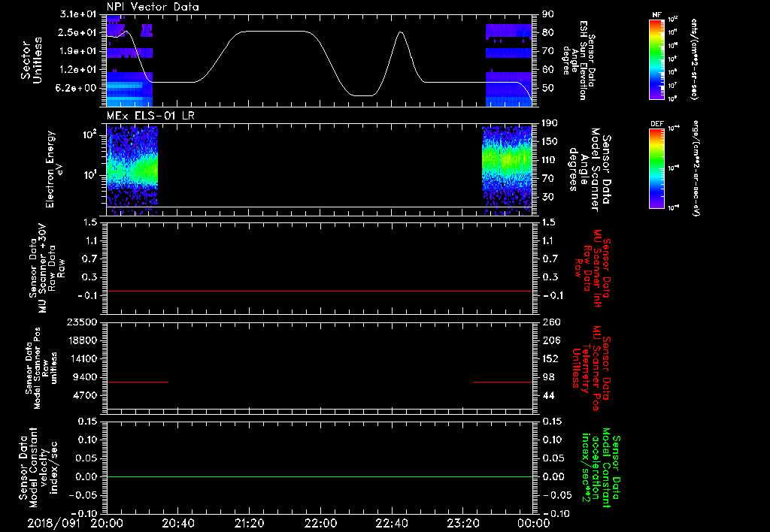Click the '1.9e+01' sector tick label
The height and width of the screenshot is (532, 770).
click(78, 51)
